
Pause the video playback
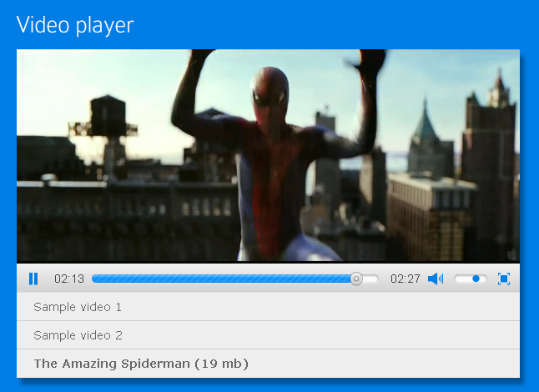33,279
